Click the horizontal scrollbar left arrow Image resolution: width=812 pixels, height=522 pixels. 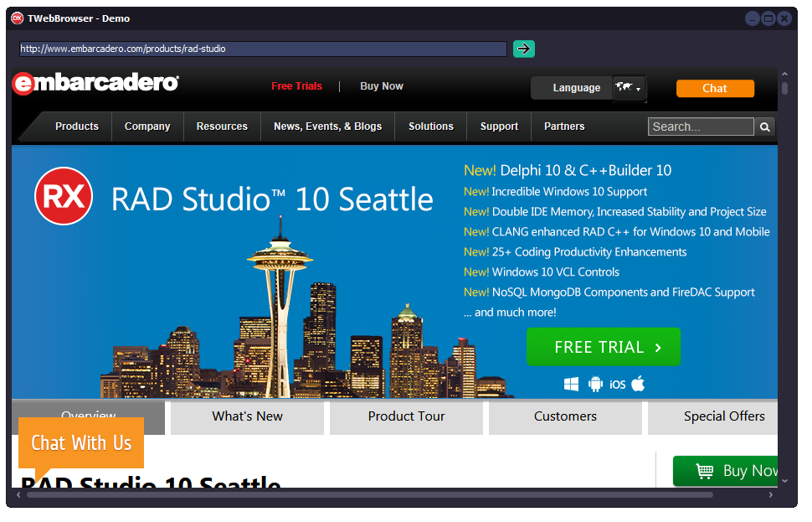click(x=18, y=495)
